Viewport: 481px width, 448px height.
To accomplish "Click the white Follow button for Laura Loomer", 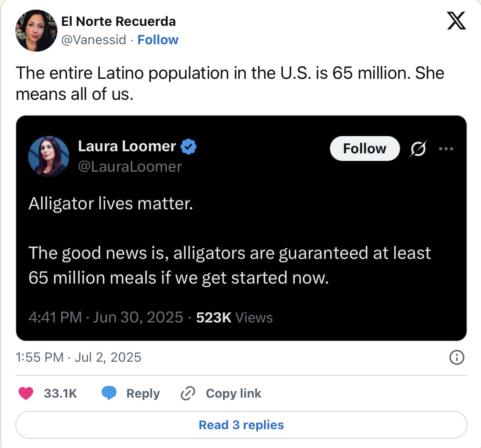I will point(365,148).
